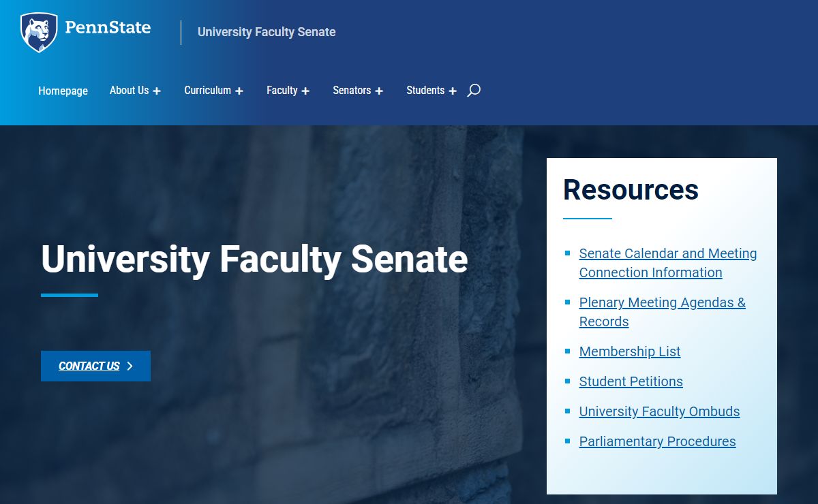Open Senate Calendar and Meeting Connection Information

[668, 263]
